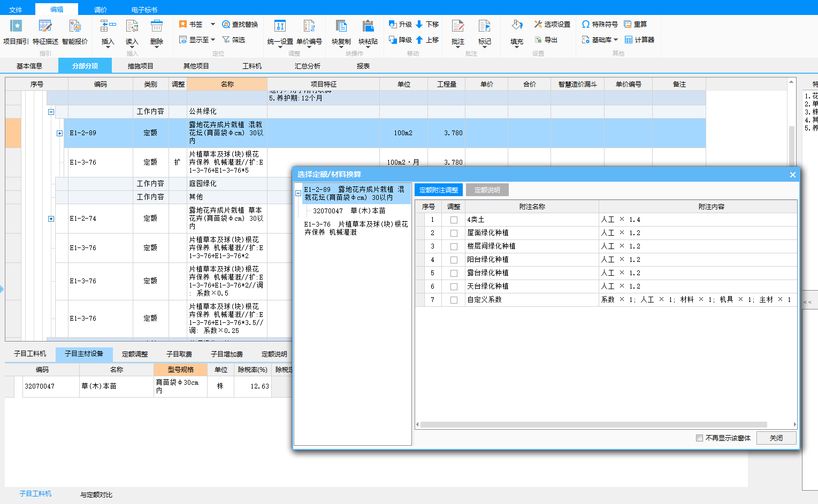Open 与定额对比 bottom tab
818x504 pixels.
(96, 494)
